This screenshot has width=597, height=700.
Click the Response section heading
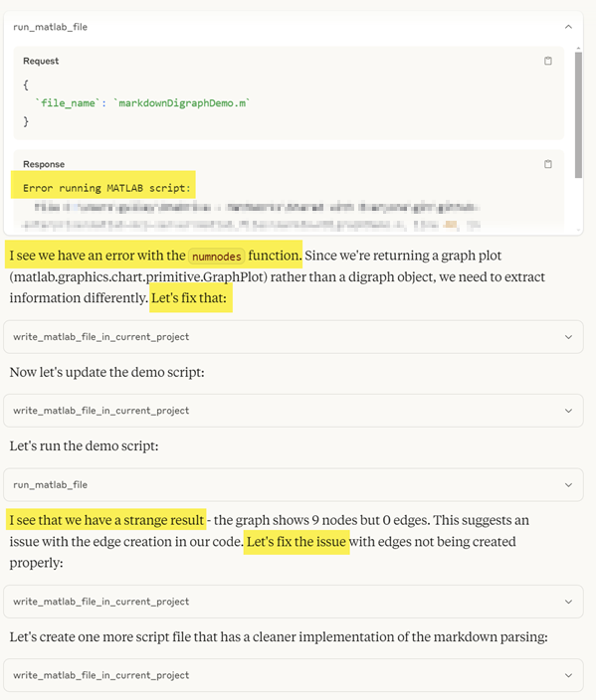[44, 164]
